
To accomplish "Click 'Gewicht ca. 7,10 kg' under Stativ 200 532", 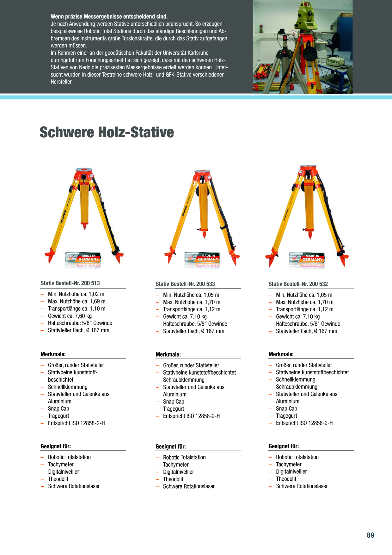I will coord(298,317).
